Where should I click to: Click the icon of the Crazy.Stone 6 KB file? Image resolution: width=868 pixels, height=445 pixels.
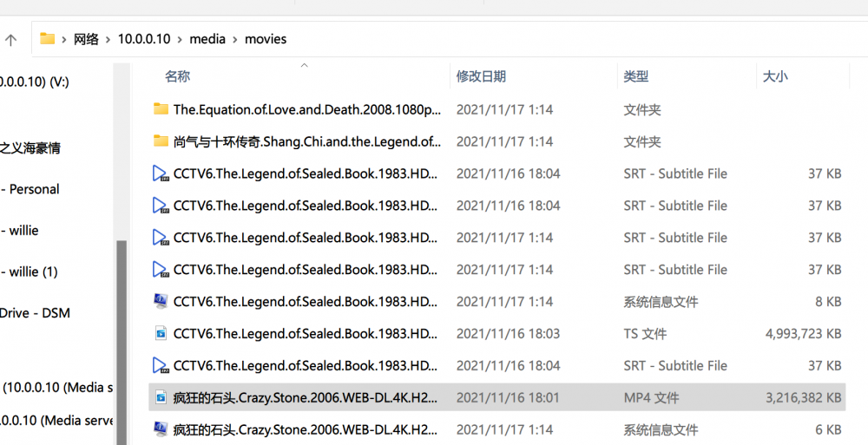161,429
